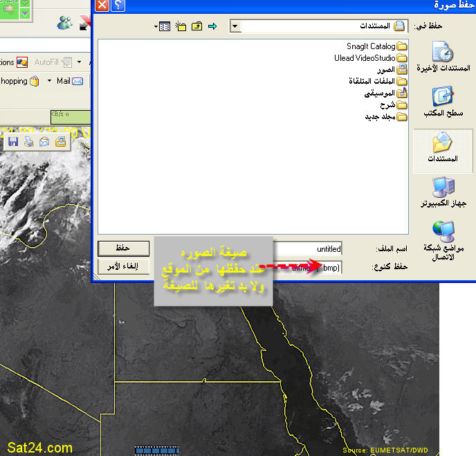Click the floppy Save icon on image toolbar
The image size is (476, 456).
click(12, 142)
